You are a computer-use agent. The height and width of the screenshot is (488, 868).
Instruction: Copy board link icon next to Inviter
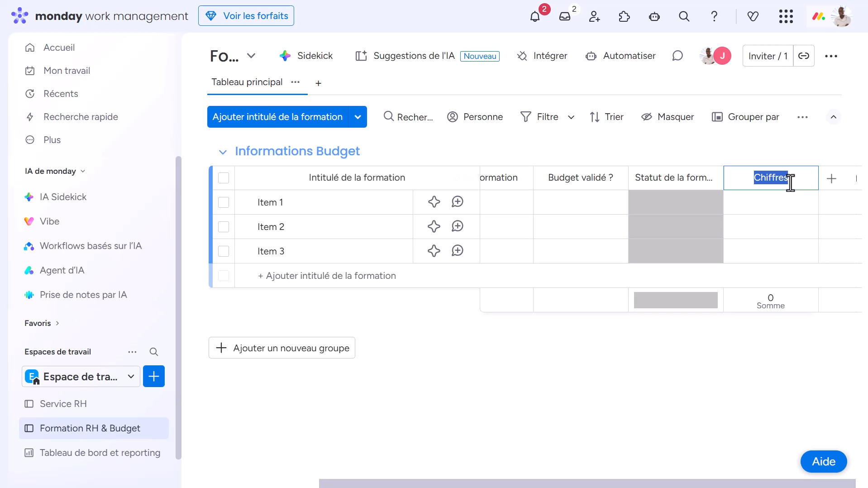[x=804, y=56]
